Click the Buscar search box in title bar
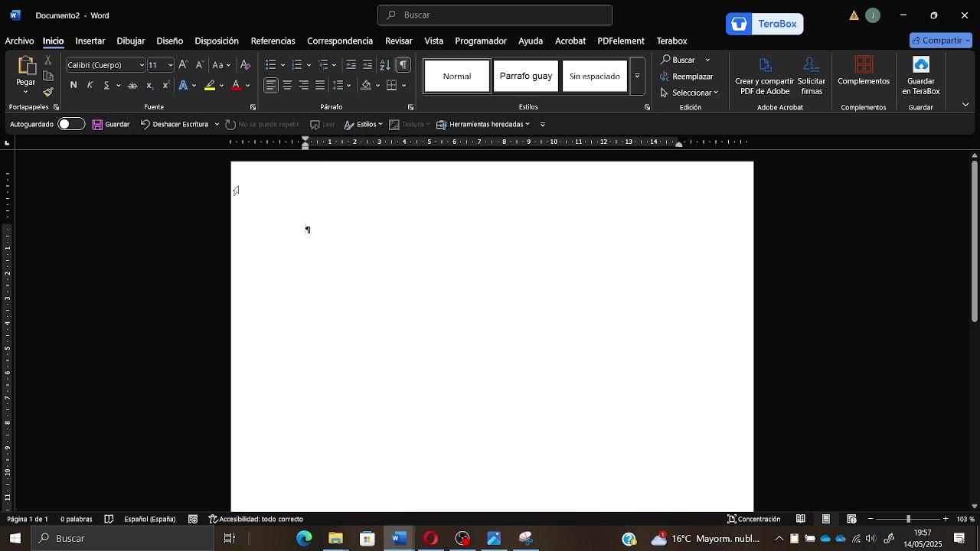Screen dimensions: 980x551 (495, 15)
